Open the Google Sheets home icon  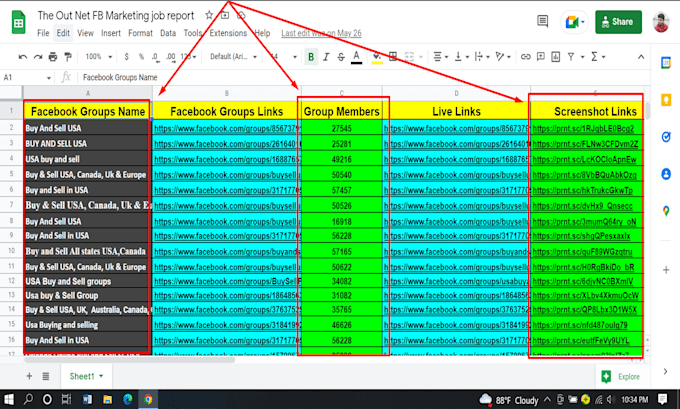pos(19,23)
